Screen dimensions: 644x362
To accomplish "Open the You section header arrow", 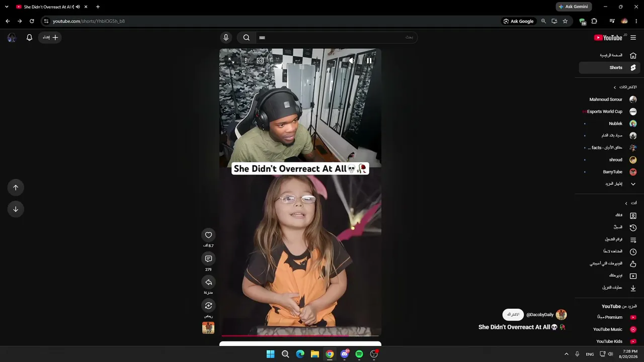I will [626, 203].
